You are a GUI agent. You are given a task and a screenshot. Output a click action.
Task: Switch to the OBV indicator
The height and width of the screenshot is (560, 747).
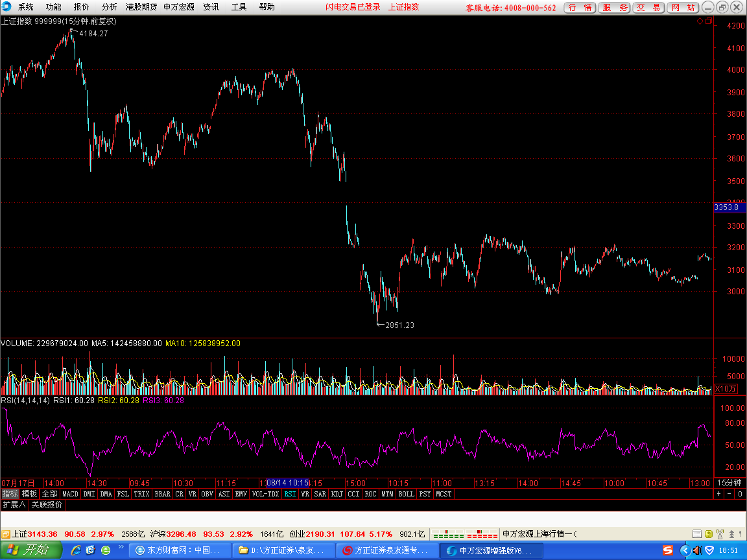pyautogui.click(x=207, y=494)
